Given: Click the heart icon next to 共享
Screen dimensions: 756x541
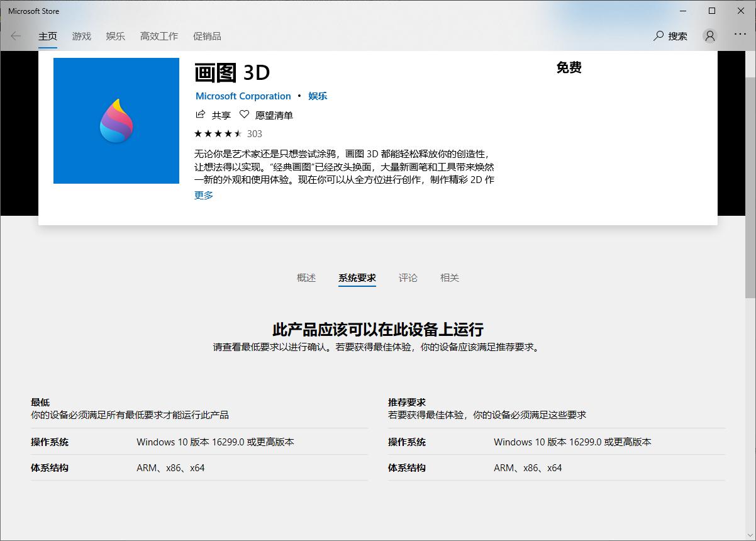Looking at the screenshot, I should pyautogui.click(x=243, y=114).
